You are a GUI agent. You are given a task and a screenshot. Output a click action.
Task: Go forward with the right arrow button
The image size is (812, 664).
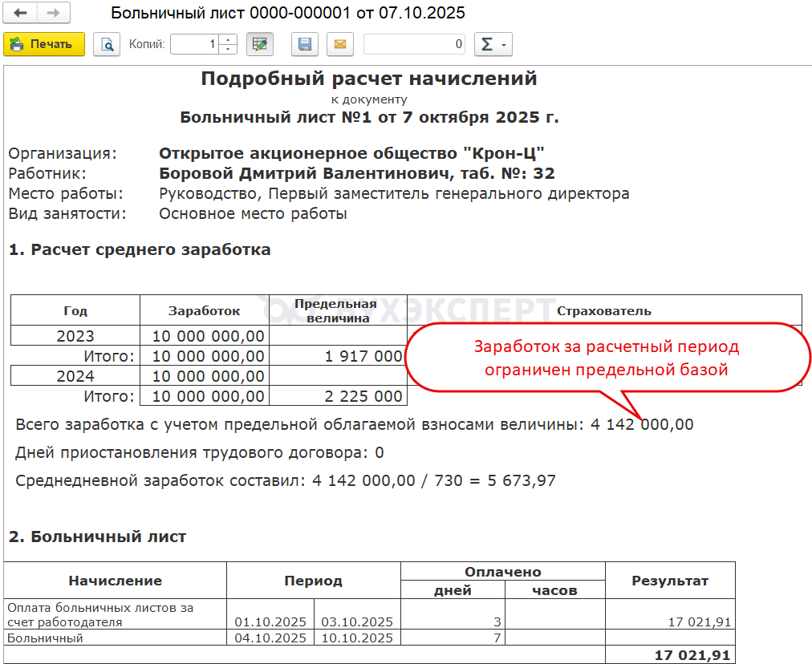pos(53,13)
